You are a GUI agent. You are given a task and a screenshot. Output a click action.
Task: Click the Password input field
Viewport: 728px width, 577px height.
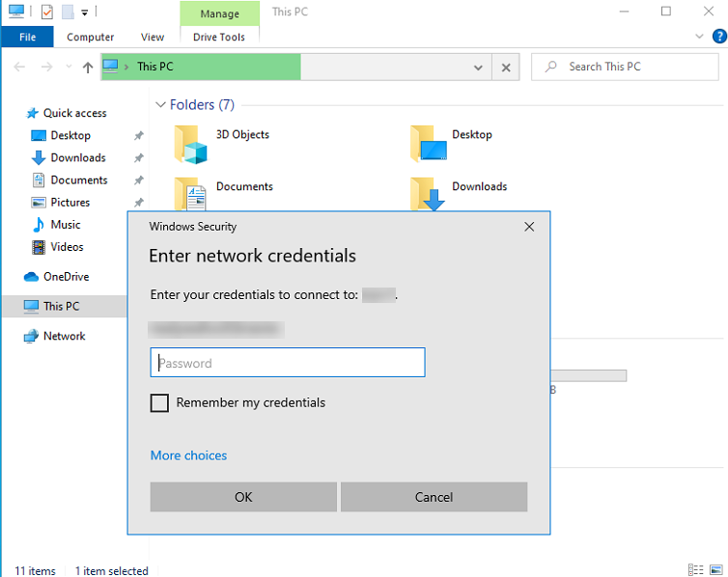(288, 362)
